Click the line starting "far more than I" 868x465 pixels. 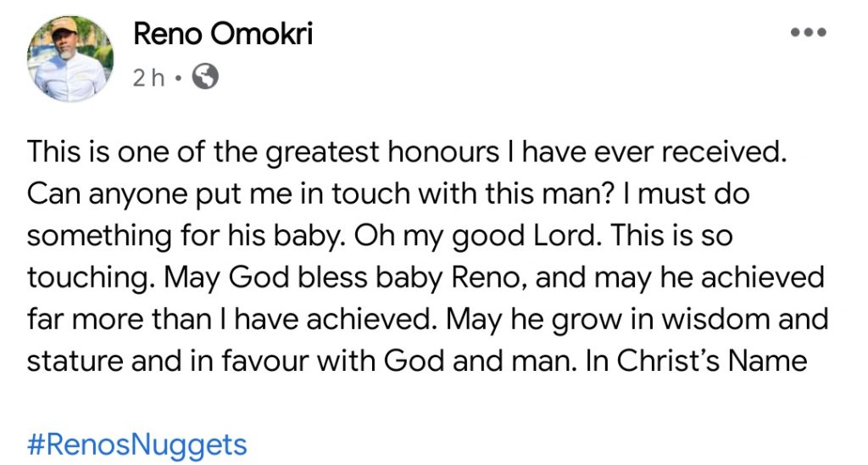(x=428, y=319)
